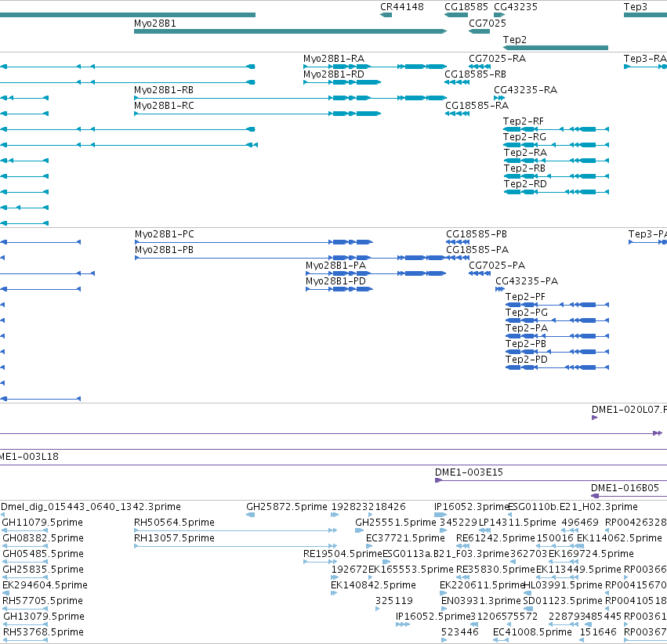
Task: Click the CG7025 gene label
Action: 488,23
